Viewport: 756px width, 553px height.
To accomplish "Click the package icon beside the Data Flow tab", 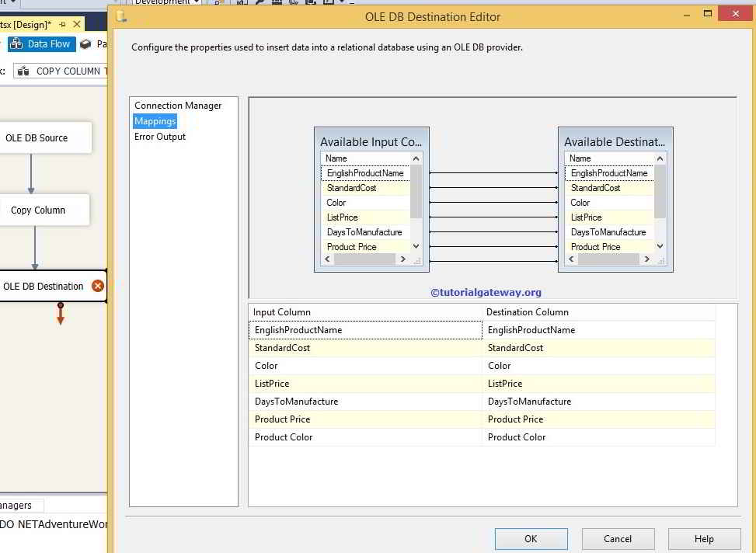I will [x=85, y=43].
